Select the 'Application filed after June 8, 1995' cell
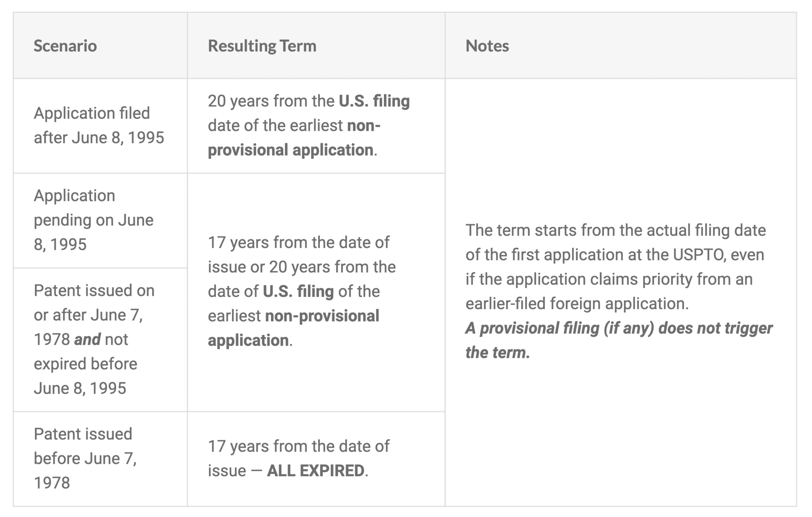The height and width of the screenshot is (517, 812). point(100,126)
